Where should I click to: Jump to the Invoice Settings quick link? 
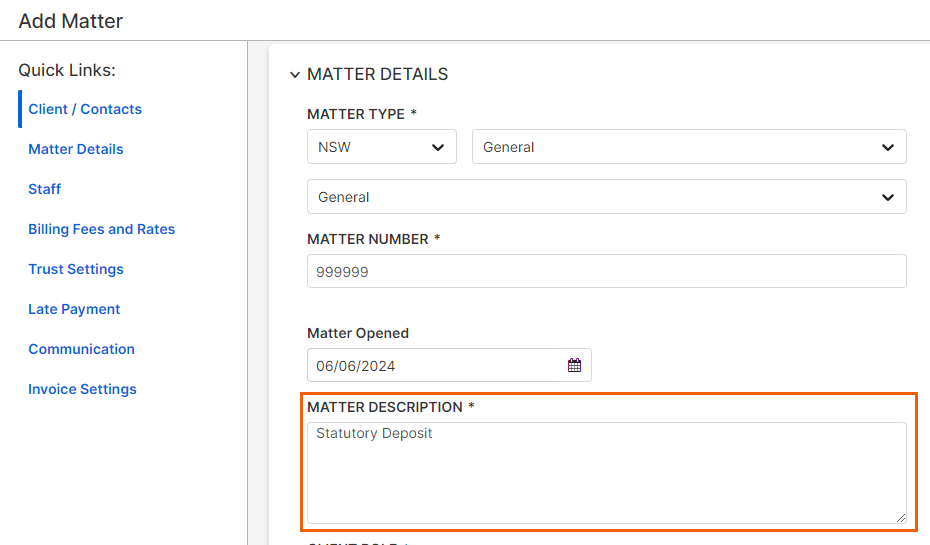pos(82,389)
